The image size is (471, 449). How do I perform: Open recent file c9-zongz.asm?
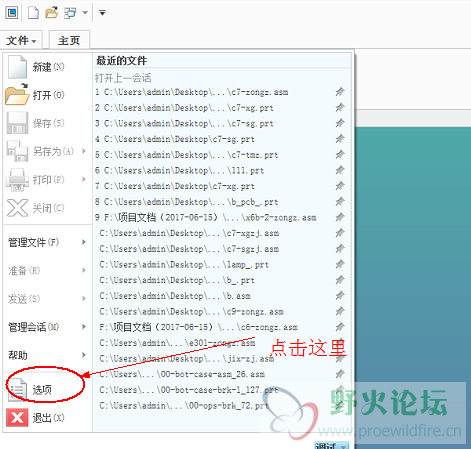(x=191, y=312)
